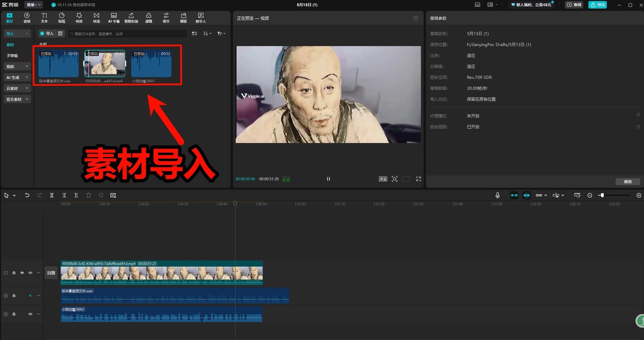
Task: Mute the 小明剑魔.WAV track speaker icon
Action: point(30,314)
